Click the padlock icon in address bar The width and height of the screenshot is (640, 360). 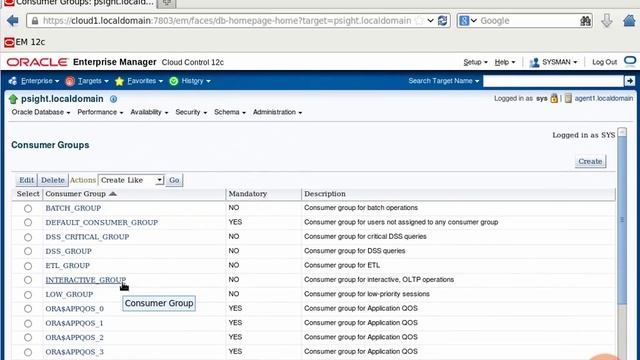[x=35, y=21]
